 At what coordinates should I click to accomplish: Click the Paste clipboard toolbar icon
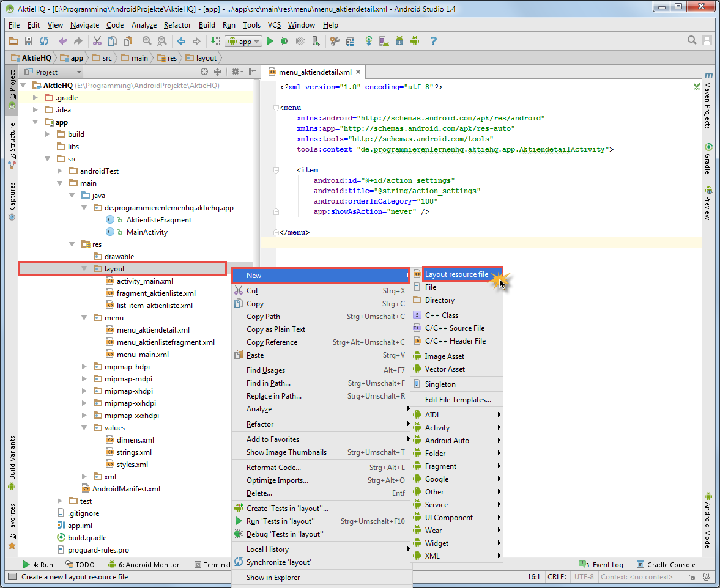click(x=128, y=42)
